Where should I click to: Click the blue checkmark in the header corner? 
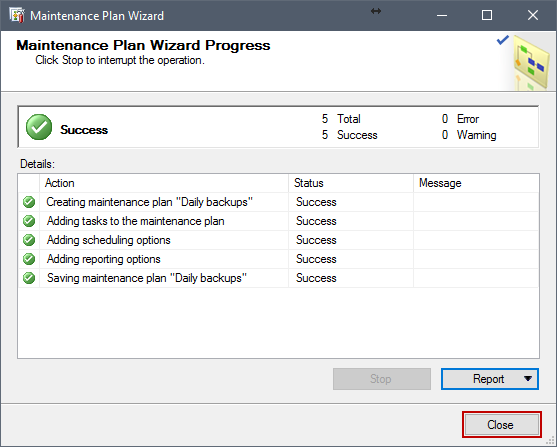[x=503, y=40]
